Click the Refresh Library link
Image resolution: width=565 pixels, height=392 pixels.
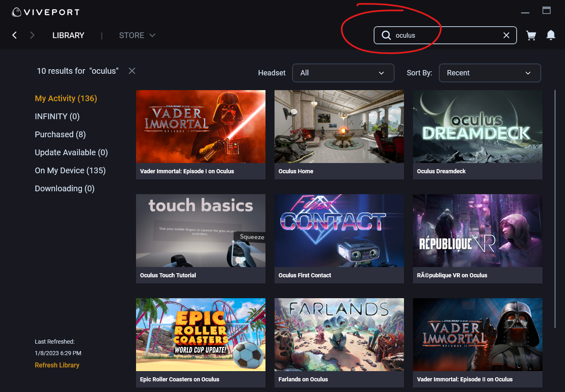click(57, 365)
